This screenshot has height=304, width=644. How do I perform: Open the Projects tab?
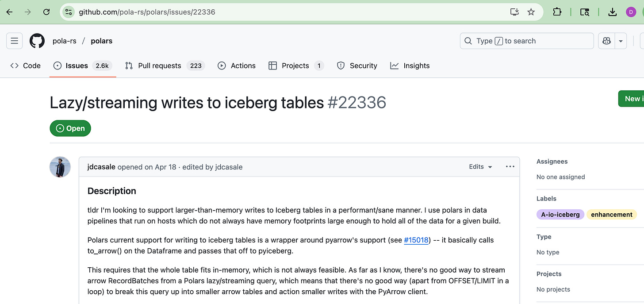[x=295, y=65]
